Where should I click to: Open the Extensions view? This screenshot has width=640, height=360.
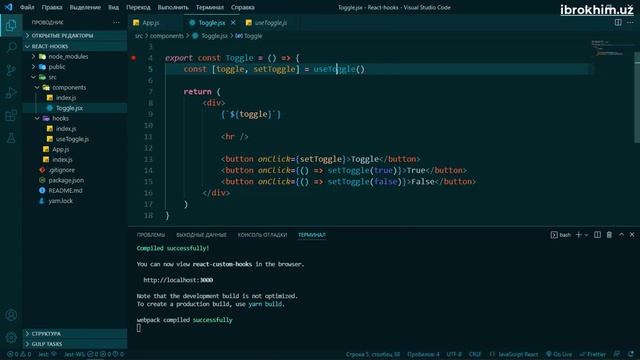click(x=11, y=116)
